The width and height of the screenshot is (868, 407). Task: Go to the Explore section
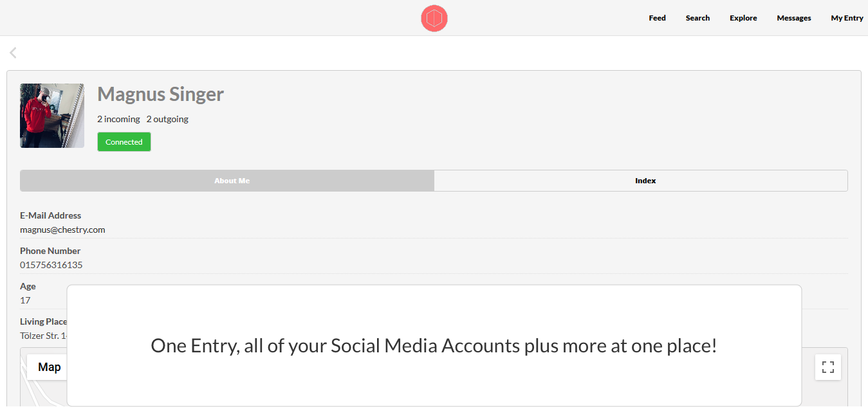click(743, 18)
